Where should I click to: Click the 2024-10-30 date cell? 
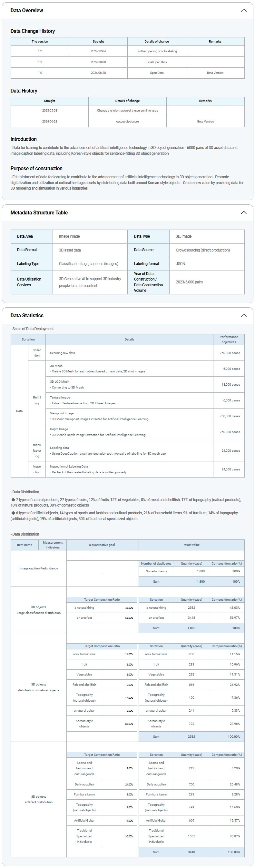pyautogui.click(x=98, y=62)
